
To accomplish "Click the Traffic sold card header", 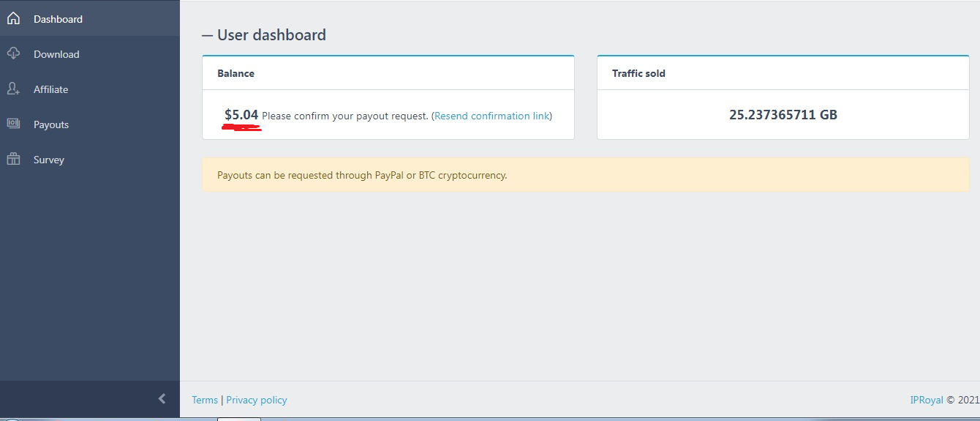I will click(638, 73).
